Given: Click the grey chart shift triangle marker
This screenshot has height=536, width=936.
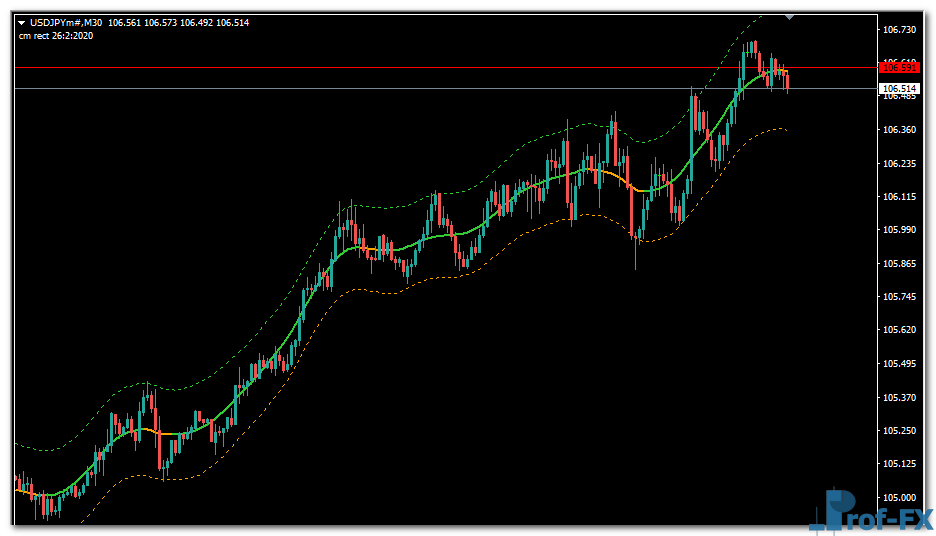Looking at the screenshot, I should pos(790,16).
